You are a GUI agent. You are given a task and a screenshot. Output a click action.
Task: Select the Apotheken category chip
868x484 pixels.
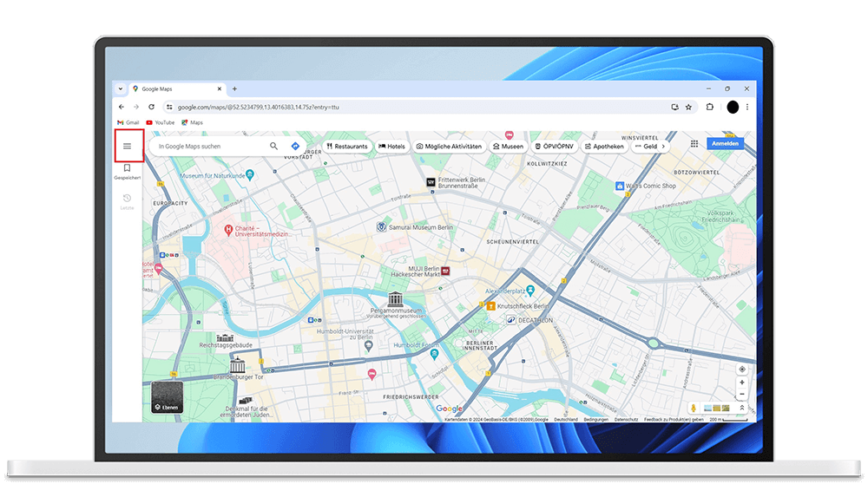tap(604, 146)
